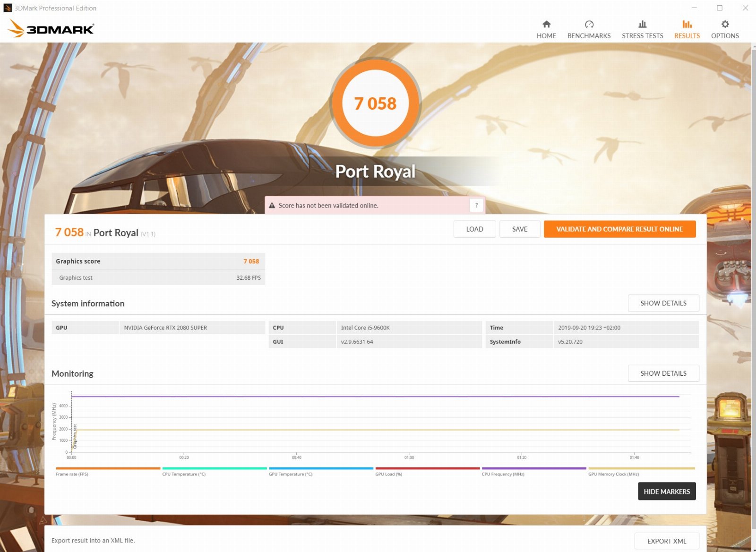
Task: Open the OPTIONS tab label
Action: pos(725,36)
